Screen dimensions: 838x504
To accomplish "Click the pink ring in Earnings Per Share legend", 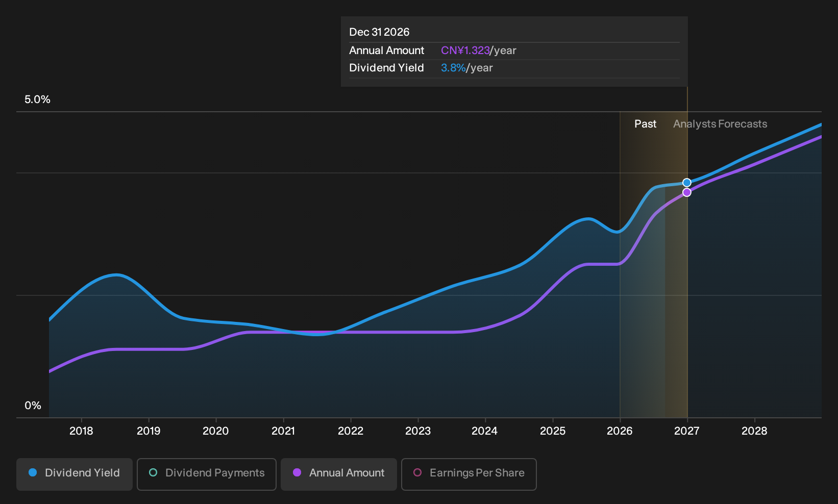I will pos(417,472).
